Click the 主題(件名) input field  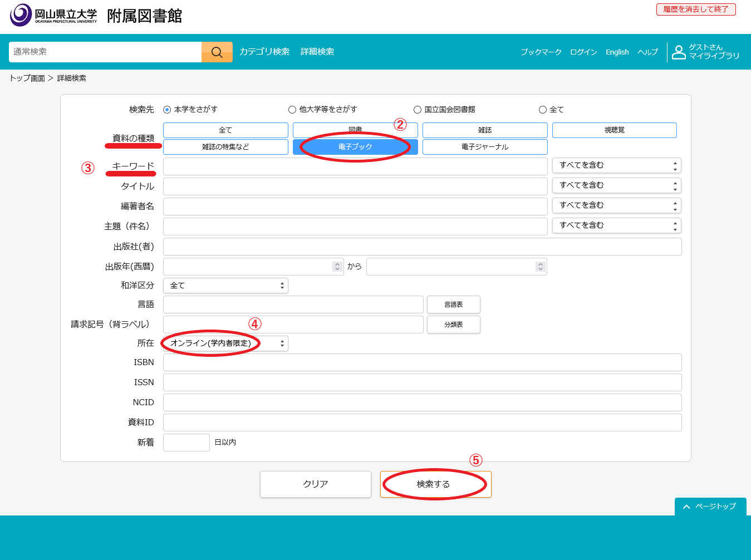[x=355, y=227]
